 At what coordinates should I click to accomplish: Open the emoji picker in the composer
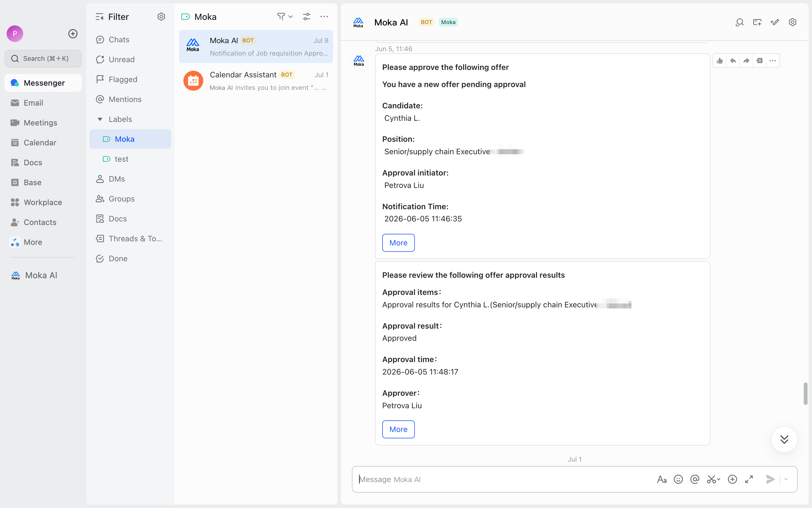pos(678,480)
